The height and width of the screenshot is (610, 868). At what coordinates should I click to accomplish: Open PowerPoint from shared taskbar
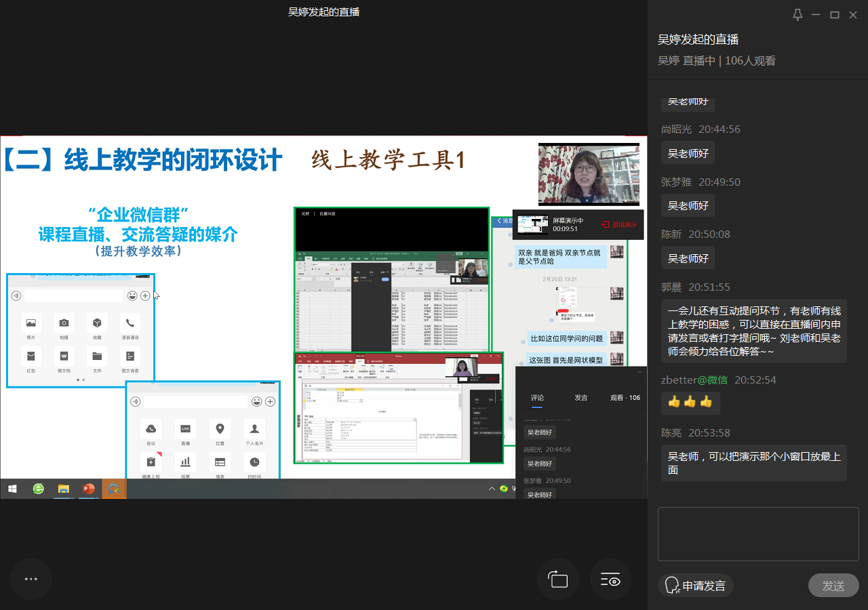tap(88, 489)
